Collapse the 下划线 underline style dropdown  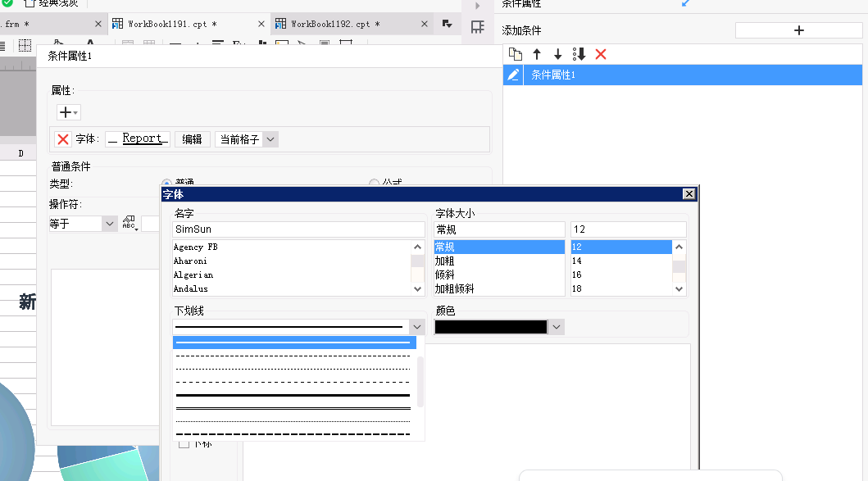pos(417,327)
